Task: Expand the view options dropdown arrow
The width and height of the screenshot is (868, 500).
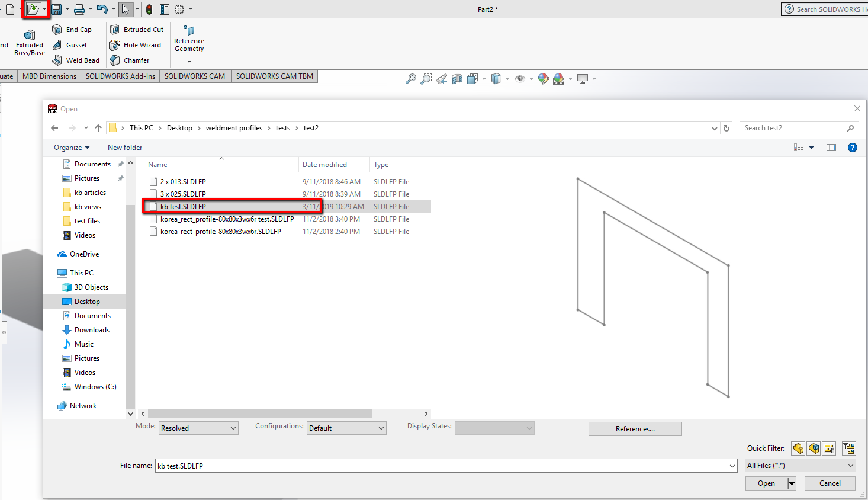Action: (811, 148)
